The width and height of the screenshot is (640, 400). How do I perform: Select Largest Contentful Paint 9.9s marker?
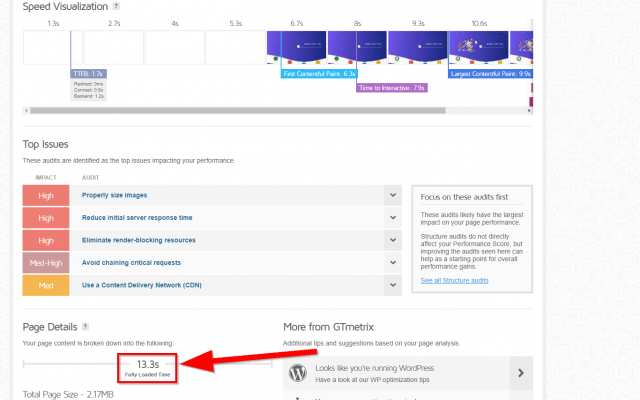(x=490, y=73)
